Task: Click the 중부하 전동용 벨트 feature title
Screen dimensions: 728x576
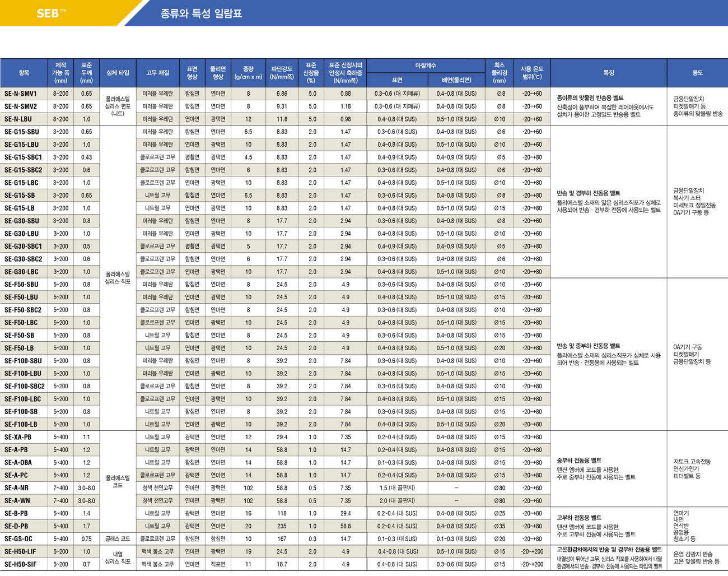Action: point(579,461)
